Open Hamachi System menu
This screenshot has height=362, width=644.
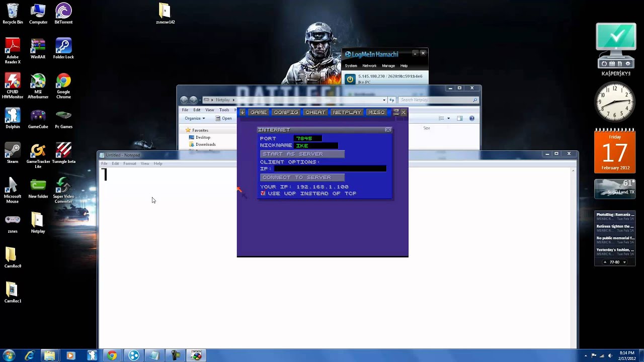pyautogui.click(x=351, y=66)
